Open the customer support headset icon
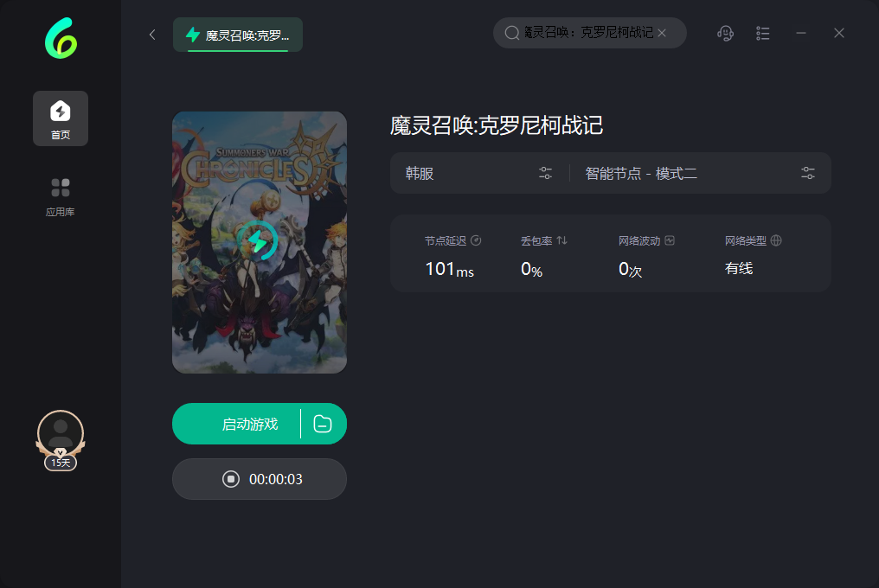The width and height of the screenshot is (879, 588). pos(725,34)
